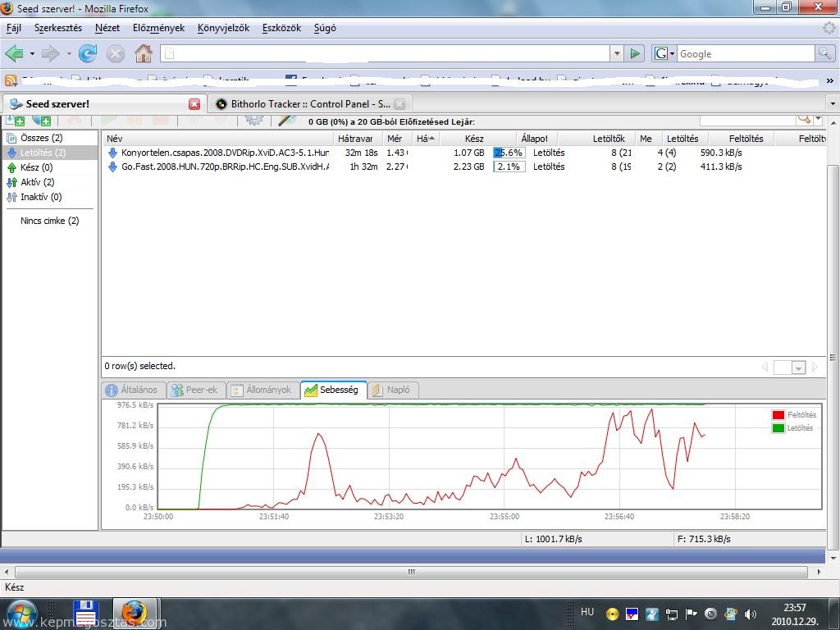Click the settings gear icon in torrent toolbar
This screenshot has height=630, width=840.
pyautogui.click(x=254, y=121)
